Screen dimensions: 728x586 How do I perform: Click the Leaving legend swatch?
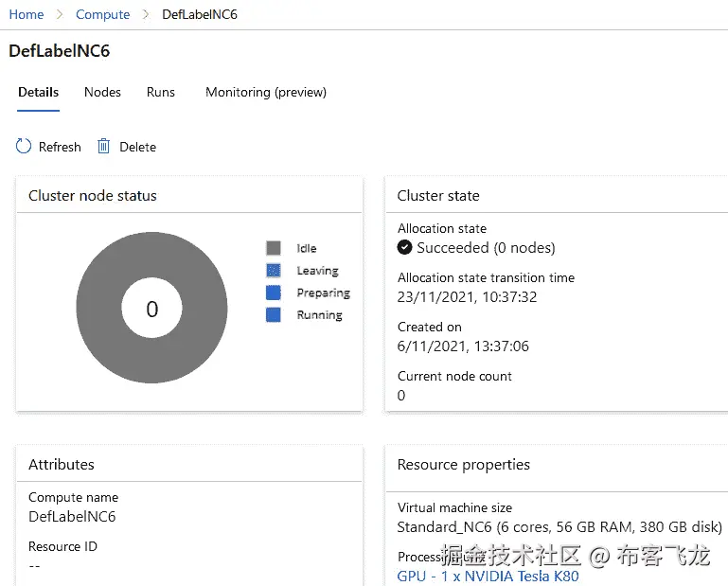tap(274, 270)
